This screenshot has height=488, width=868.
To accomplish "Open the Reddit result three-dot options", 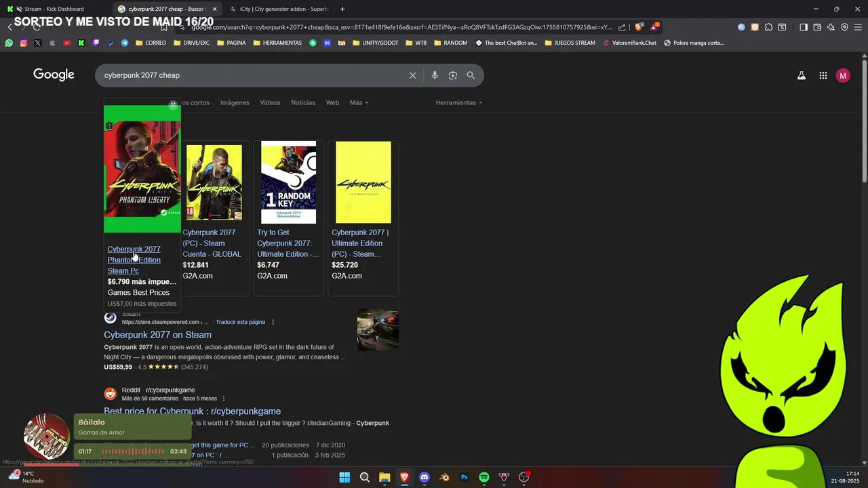I will (224, 399).
